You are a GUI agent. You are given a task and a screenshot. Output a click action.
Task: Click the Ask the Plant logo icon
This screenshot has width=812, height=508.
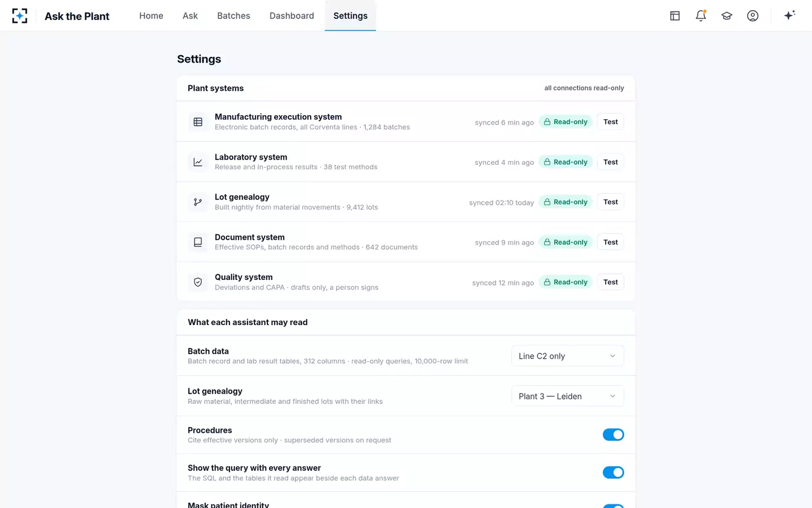point(20,16)
